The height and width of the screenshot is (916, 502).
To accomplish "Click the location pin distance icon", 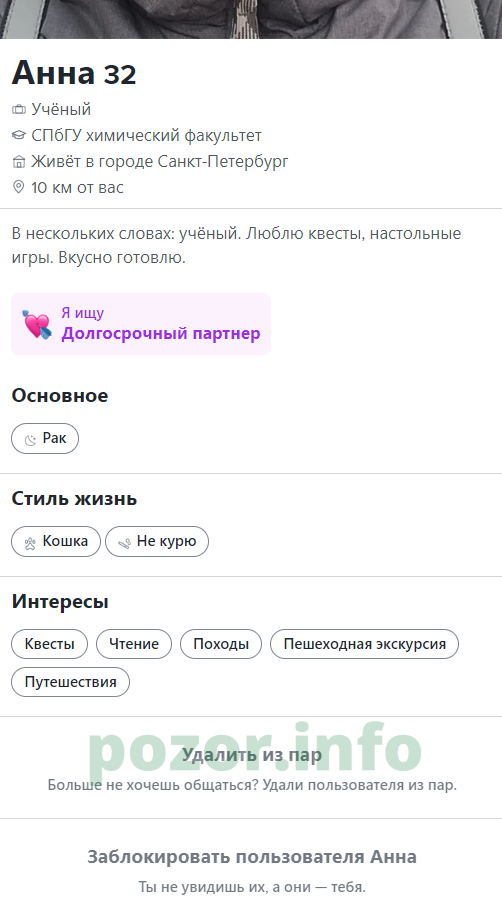I will pyautogui.click(x=19, y=187).
